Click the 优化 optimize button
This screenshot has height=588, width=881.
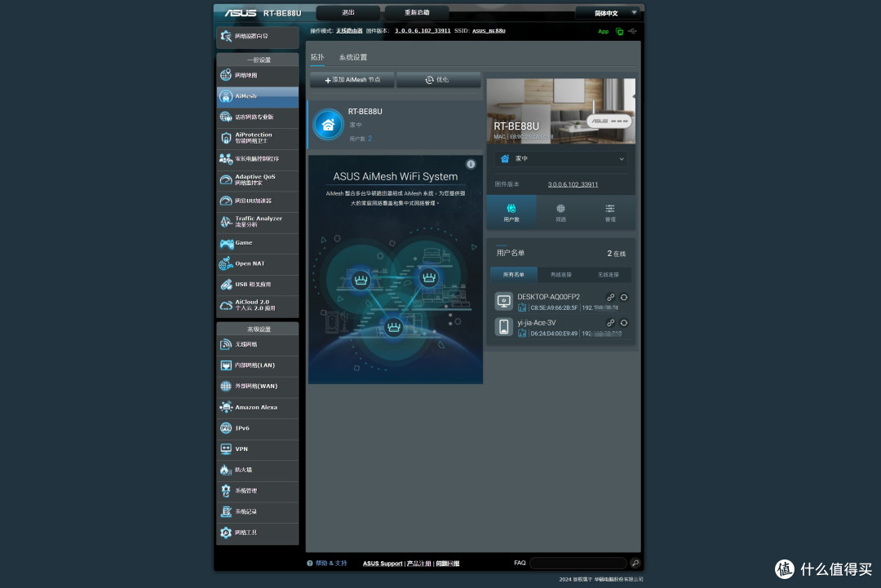point(438,80)
